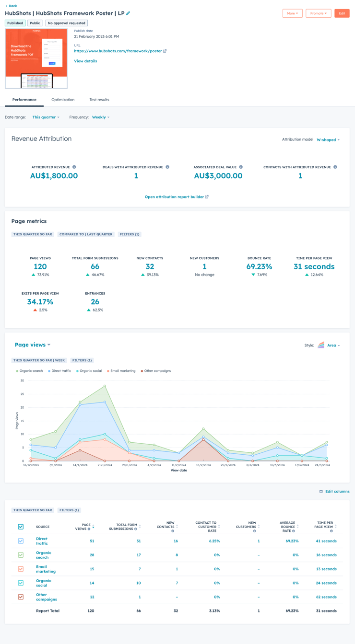Open the W-shaped attribution model dropdown
This screenshot has height=644, width=355.
tap(328, 140)
